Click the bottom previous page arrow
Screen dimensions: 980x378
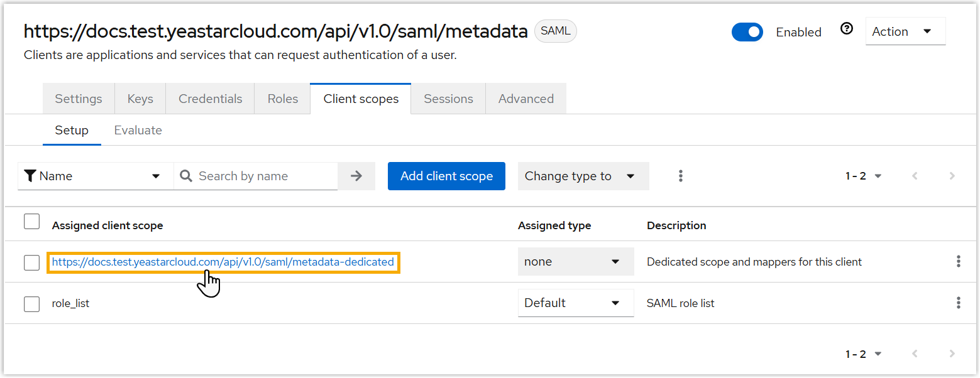915,354
